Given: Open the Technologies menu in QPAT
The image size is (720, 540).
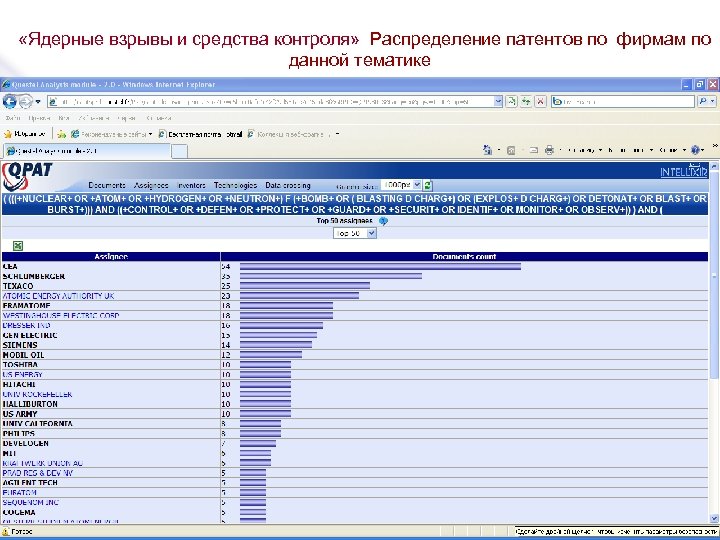Looking at the screenshot, I should pyautogui.click(x=235, y=185).
